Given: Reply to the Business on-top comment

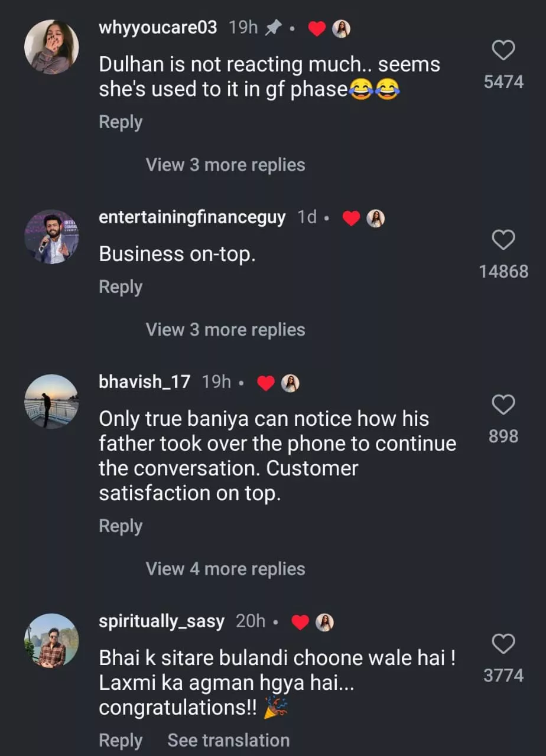Looking at the screenshot, I should coord(121,287).
